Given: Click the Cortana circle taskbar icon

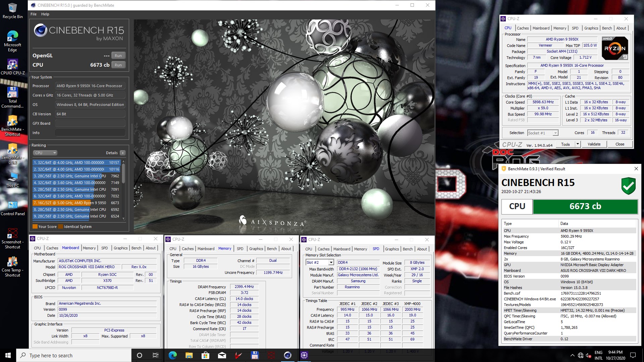Looking at the screenshot, I should click(x=140, y=355).
